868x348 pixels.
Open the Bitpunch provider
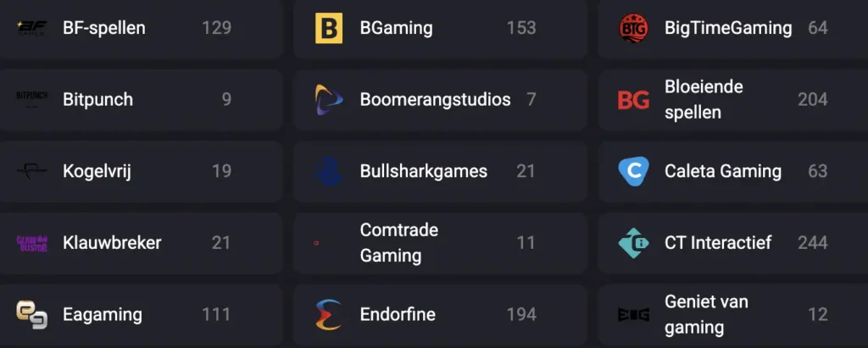[x=97, y=100]
